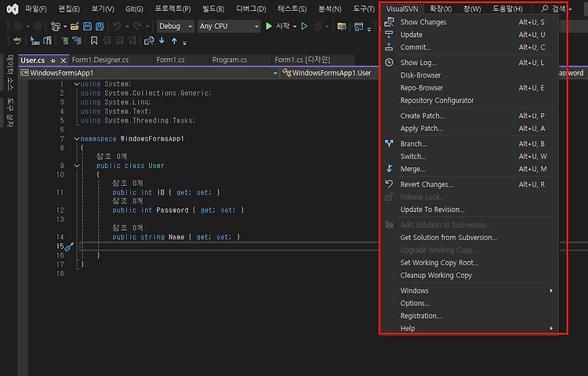Open the Git(G) menu

134,9
